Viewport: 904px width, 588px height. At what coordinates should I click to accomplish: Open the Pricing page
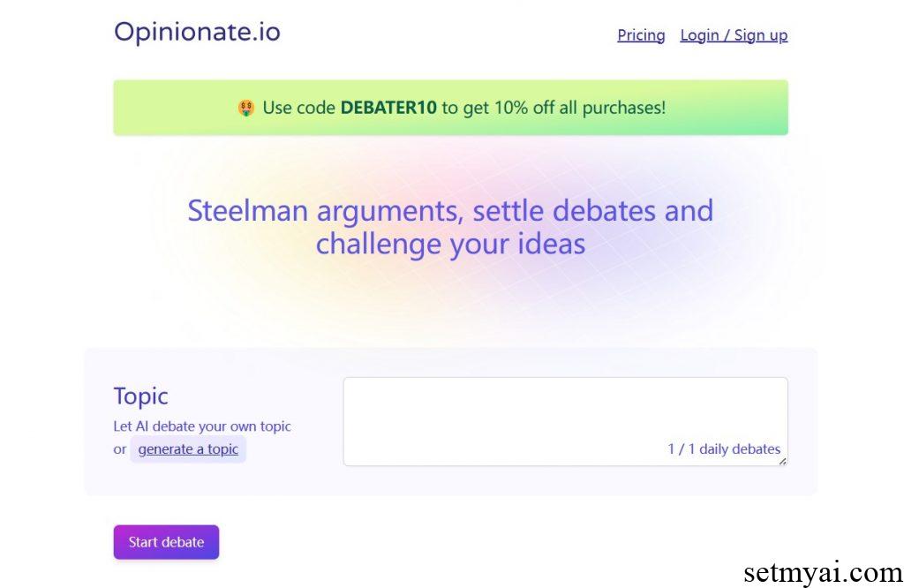click(640, 35)
